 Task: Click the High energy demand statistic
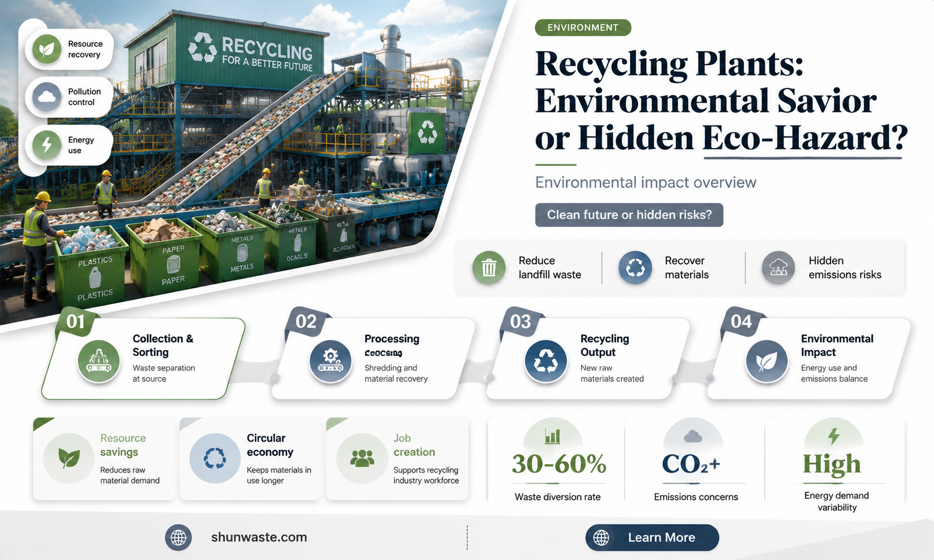coord(831,464)
